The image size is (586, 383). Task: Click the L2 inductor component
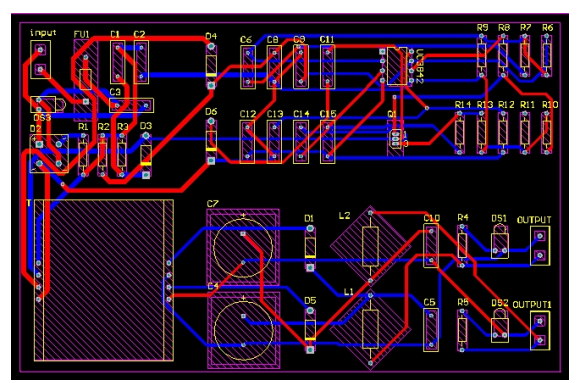pyautogui.click(x=370, y=247)
